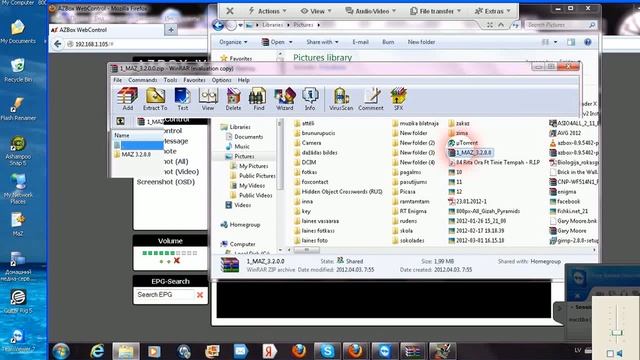The height and width of the screenshot is (360, 640).
Task: Click WinRAR SFX icon
Action: pos(398,98)
